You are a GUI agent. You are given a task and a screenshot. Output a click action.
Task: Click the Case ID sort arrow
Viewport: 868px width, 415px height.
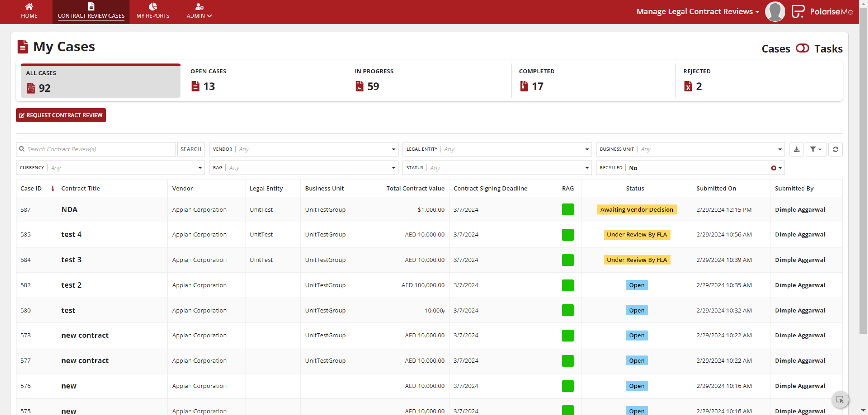(x=53, y=188)
